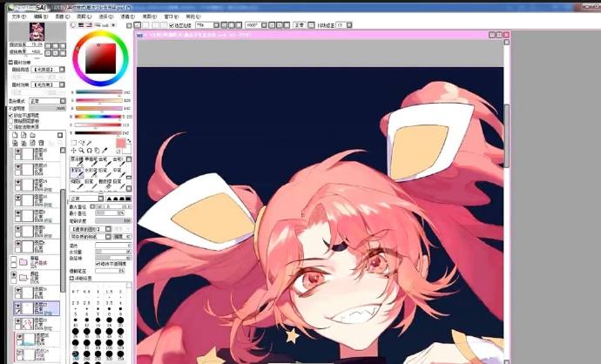
Task: Show the hidden pink folder layer set
Action: point(14,260)
